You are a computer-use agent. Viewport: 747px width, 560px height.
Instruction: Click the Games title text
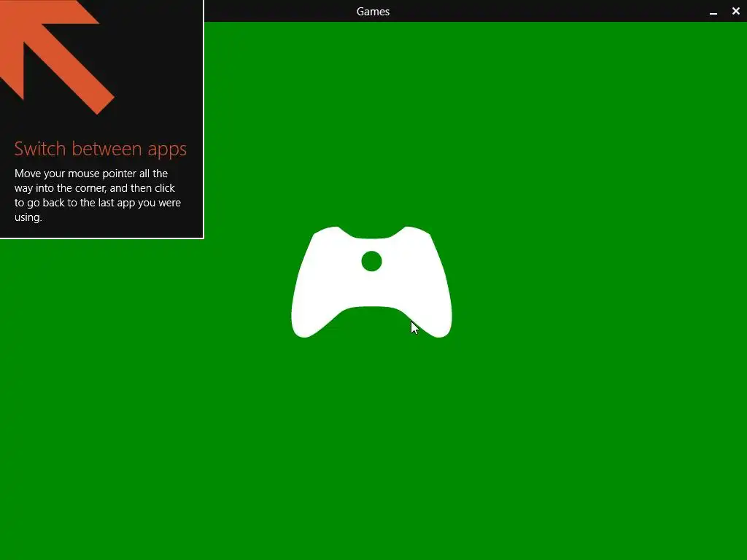tap(373, 12)
